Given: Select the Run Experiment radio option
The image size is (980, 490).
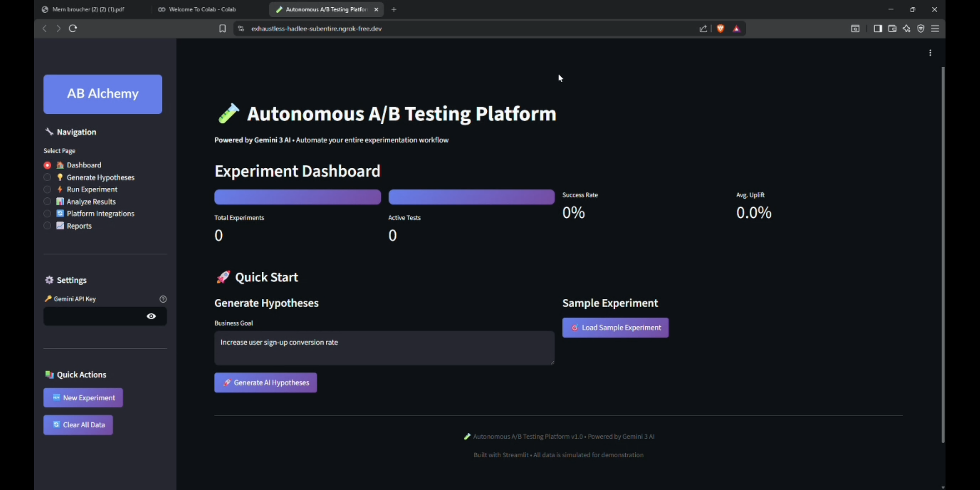Looking at the screenshot, I should click(47, 190).
